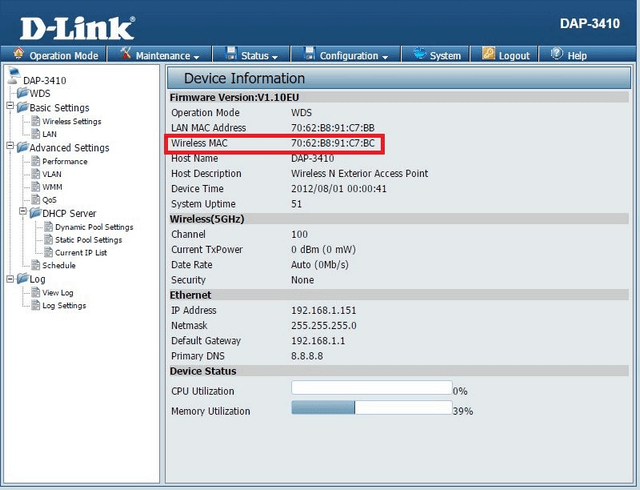640x490 pixels.
Task: Collapse the Advanced Settings tree node
Action: pyautogui.click(x=9, y=148)
